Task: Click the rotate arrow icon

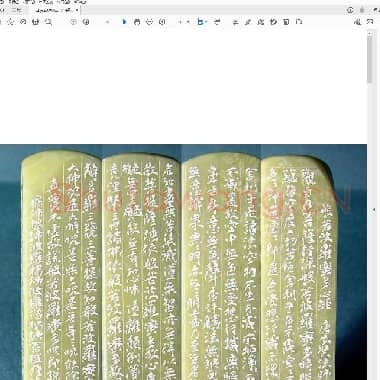Action: [x=299, y=22]
